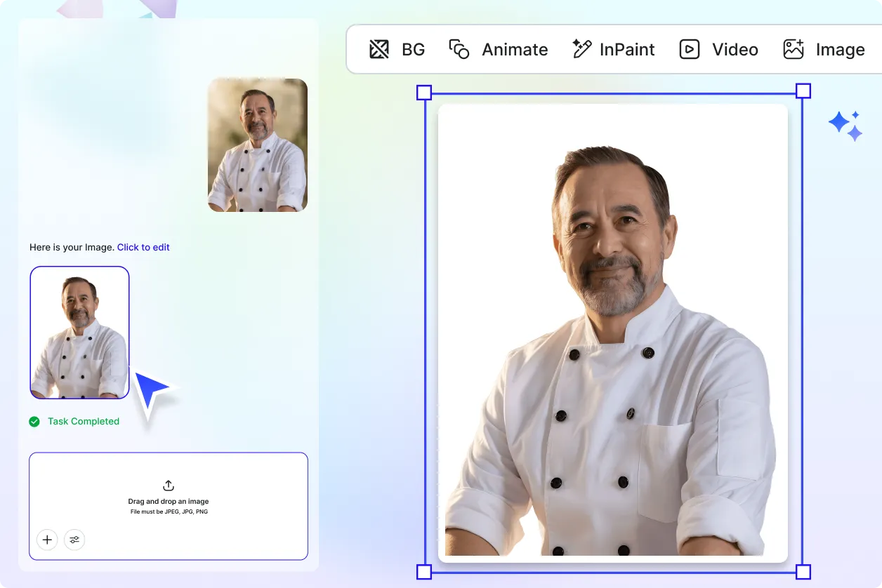Choose the InPaint toolbar option
The width and height of the screenshot is (882, 588).
pyautogui.click(x=627, y=50)
